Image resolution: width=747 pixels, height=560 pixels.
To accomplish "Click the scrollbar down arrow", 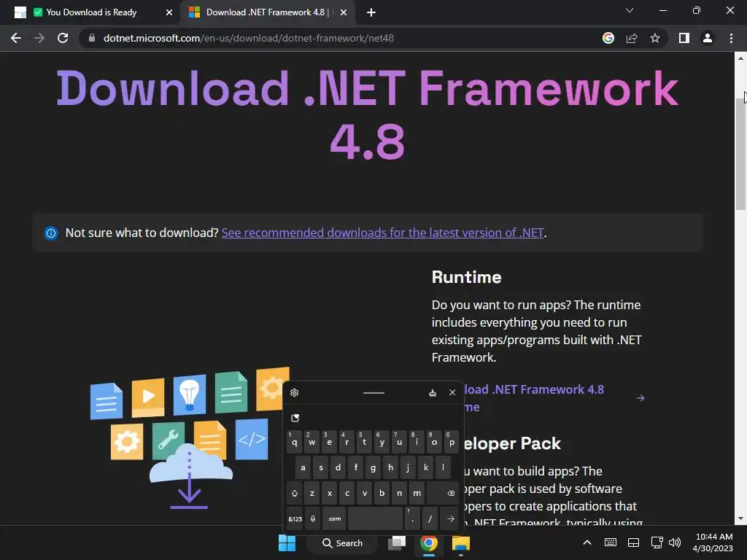I will (740, 518).
